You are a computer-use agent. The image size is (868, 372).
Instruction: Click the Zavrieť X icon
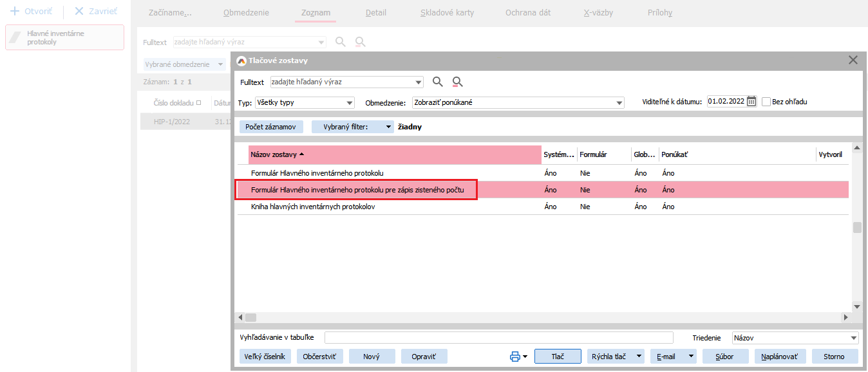(x=79, y=12)
